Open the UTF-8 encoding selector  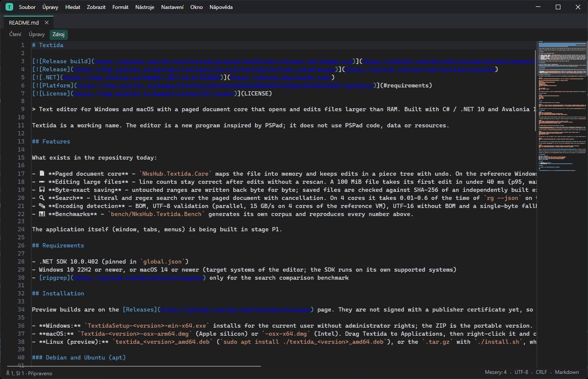521,372
